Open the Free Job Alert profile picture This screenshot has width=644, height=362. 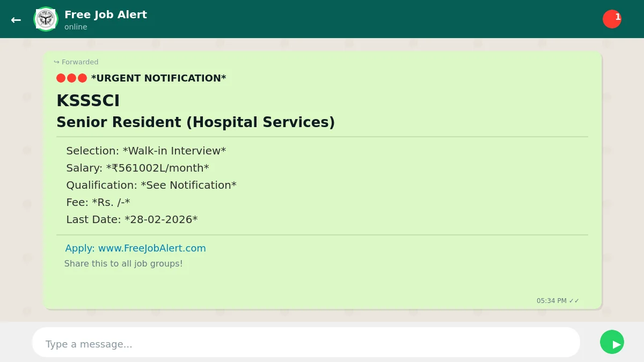[x=46, y=19]
